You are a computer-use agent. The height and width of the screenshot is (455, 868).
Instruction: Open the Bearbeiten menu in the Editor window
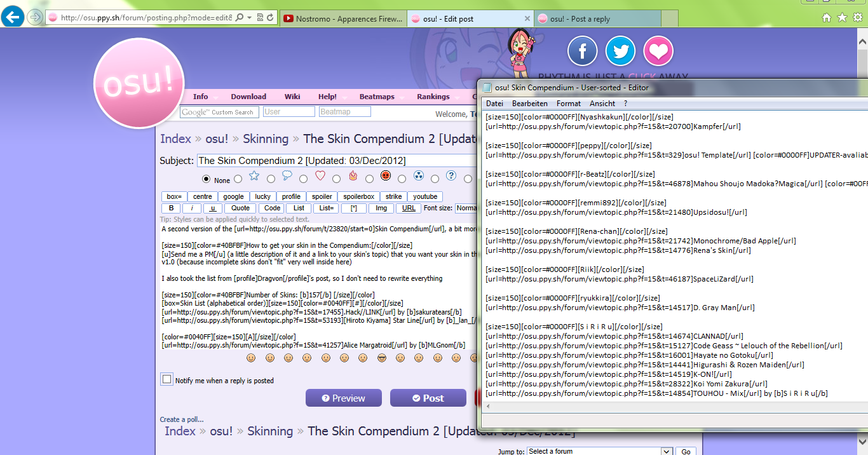tap(530, 104)
